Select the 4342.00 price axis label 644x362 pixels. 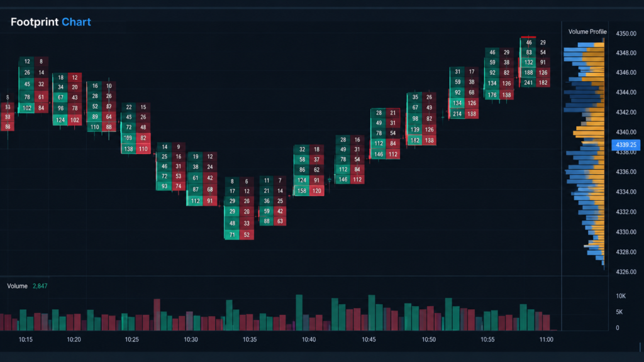pos(626,112)
